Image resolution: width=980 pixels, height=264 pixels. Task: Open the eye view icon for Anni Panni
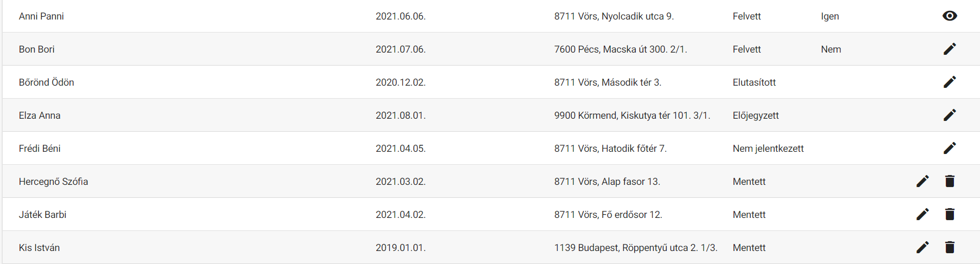[950, 16]
